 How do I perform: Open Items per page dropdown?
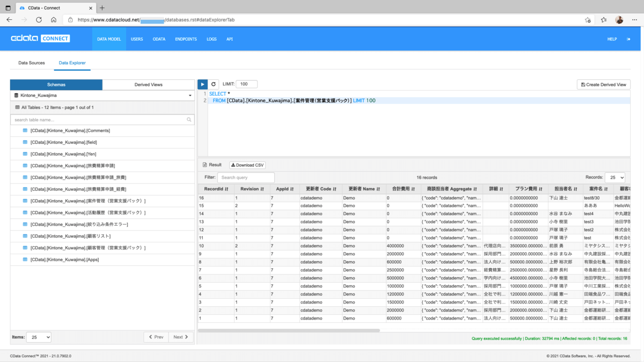click(39, 337)
